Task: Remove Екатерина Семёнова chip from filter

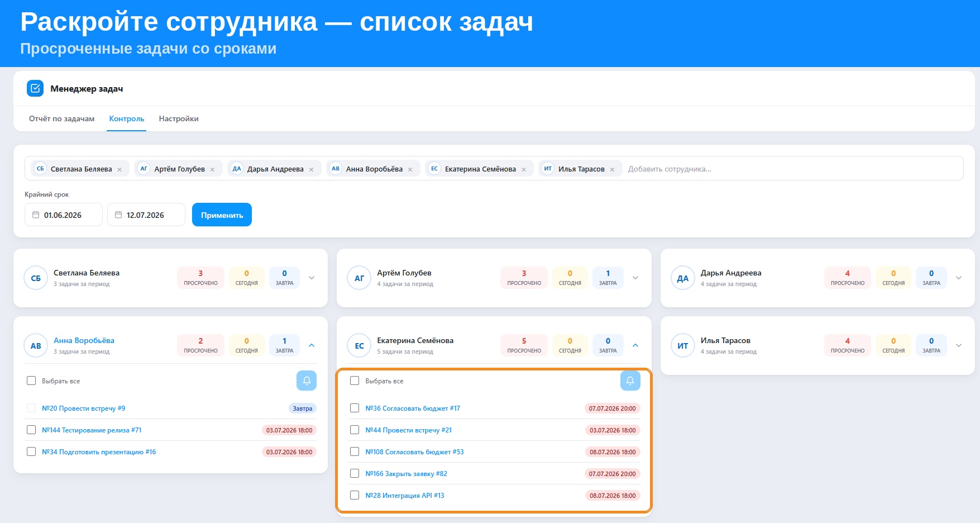Action: (524, 169)
